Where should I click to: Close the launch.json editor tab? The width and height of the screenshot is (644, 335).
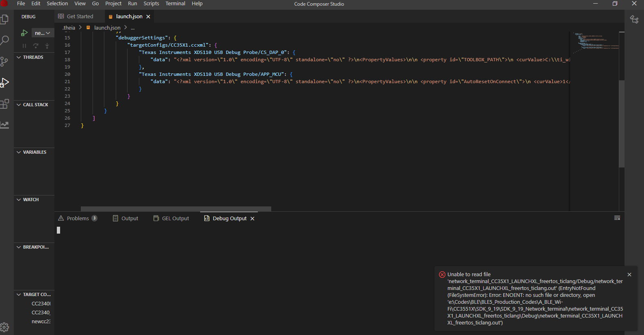click(148, 17)
